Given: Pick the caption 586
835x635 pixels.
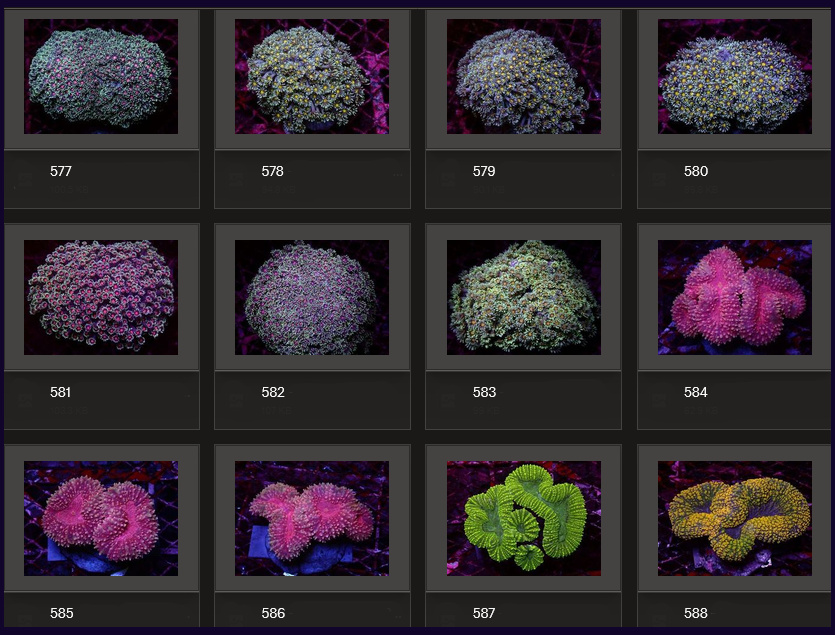Looking at the screenshot, I should click(273, 613).
